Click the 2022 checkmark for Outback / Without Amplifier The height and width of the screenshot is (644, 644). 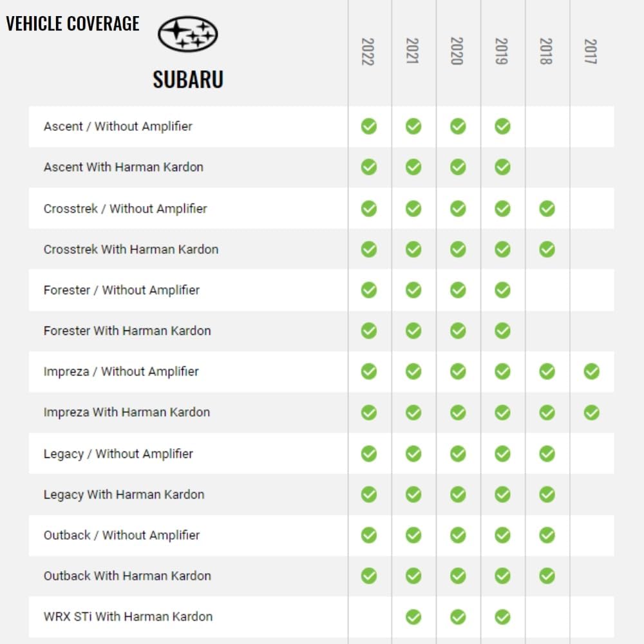pyautogui.click(x=369, y=535)
